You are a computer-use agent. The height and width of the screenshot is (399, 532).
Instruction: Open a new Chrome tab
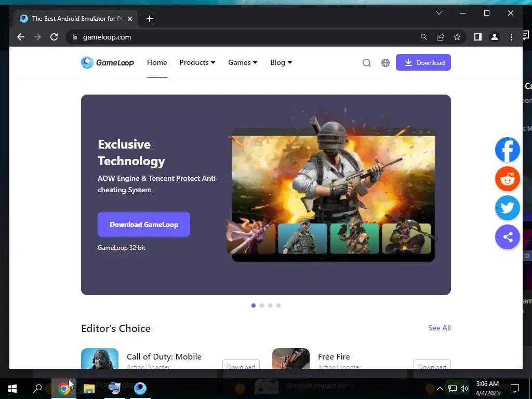pos(150,19)
